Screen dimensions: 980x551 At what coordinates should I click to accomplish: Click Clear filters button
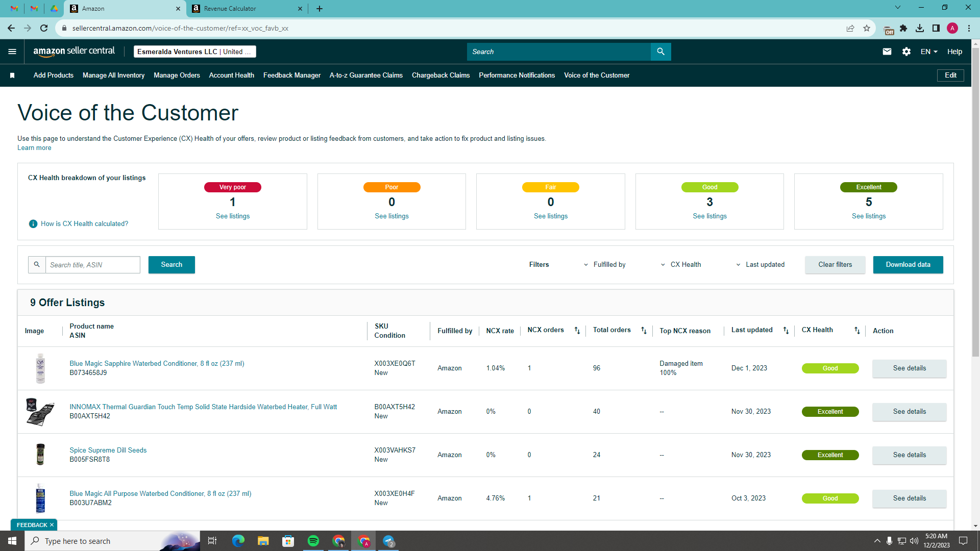click(x=835, y=265)
